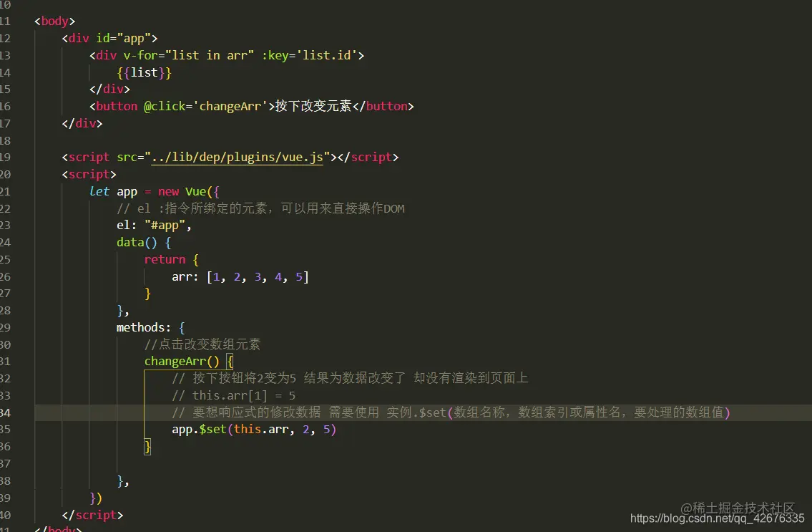This screenshot has height=532, width=812.
Task: Click line number 21 in the gutter
Action: point(5,192)
